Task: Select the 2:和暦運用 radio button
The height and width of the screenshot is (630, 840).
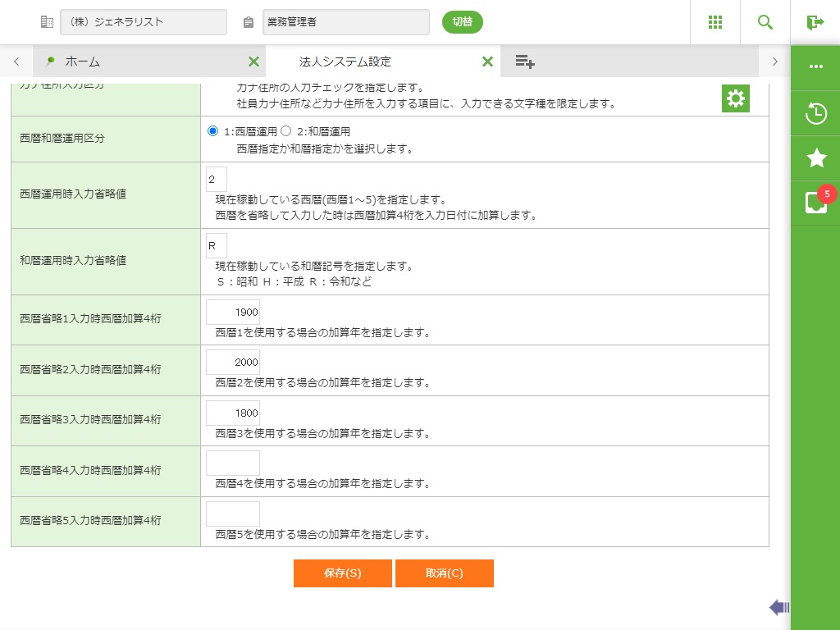Action: pyautogui.click(x=286, y=131)
